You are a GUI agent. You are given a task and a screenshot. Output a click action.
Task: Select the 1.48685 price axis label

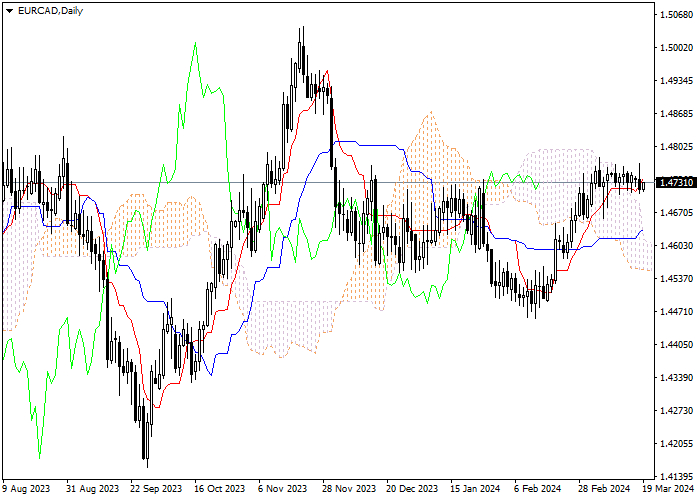tap(676, 114)
